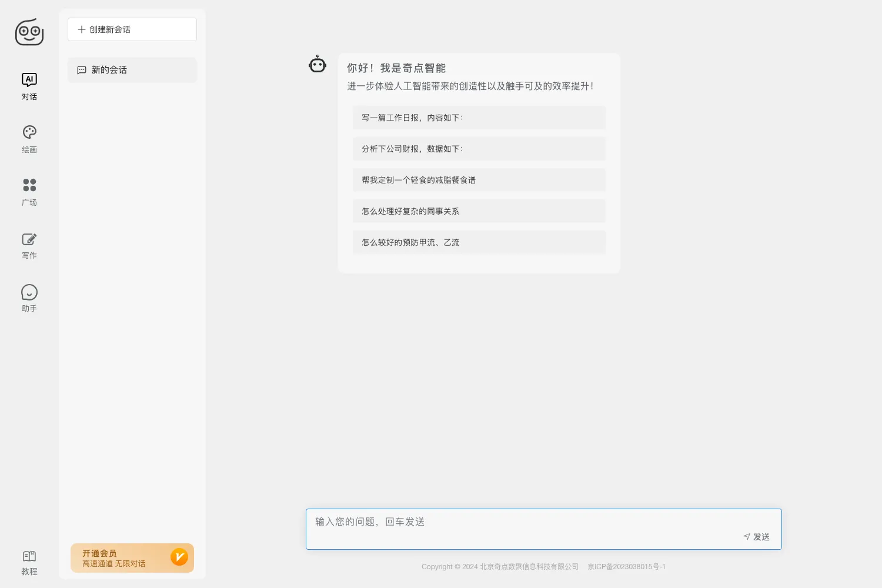Screen dimensions: 882x588
Task: Open the 教程 tutorial book icon
Action: click(x=29, y=556)
